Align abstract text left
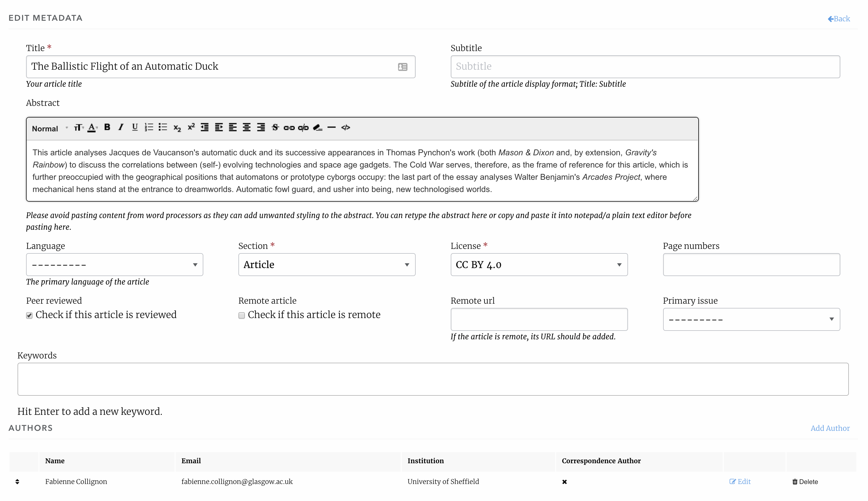The height and width of the screenshot is (501, 868). (233, 127)
